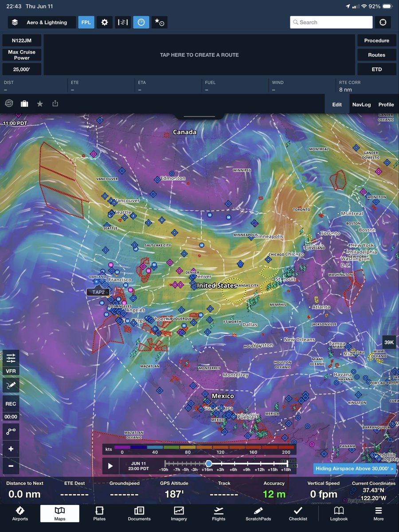Open the 00:00 recording timer
399x532 pixels.
coord(11,417)
